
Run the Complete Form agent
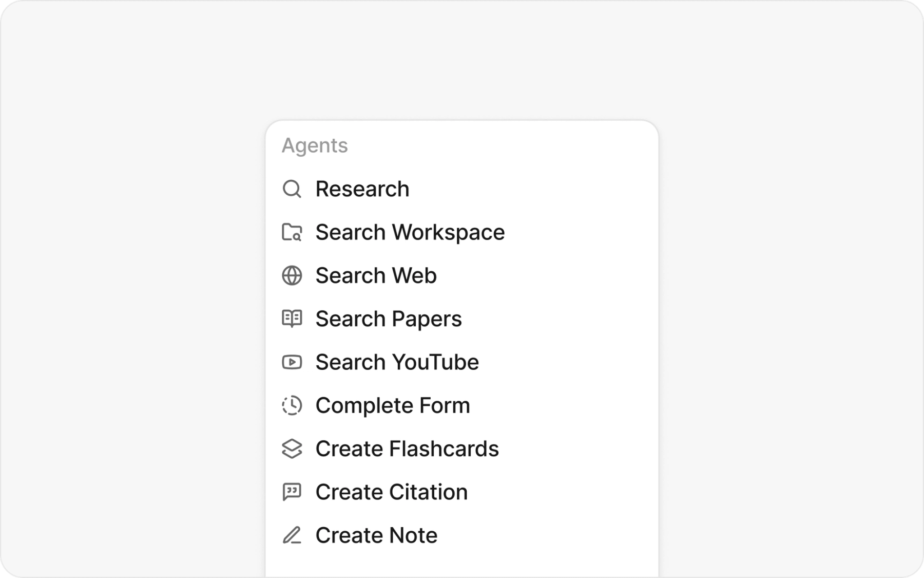(x=392, y=405)
